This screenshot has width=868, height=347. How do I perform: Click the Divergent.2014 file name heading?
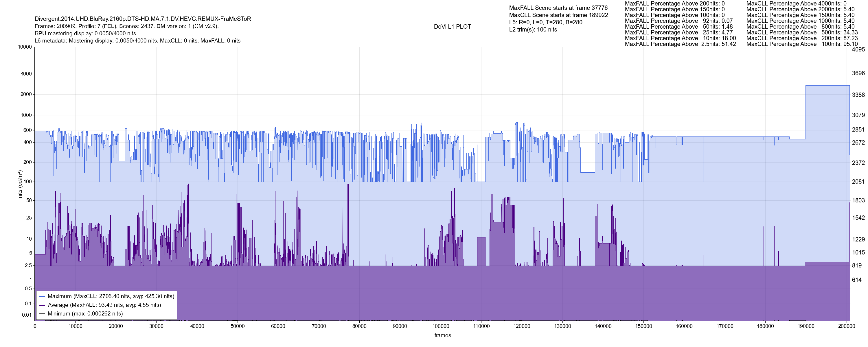(x=143, y=19)
